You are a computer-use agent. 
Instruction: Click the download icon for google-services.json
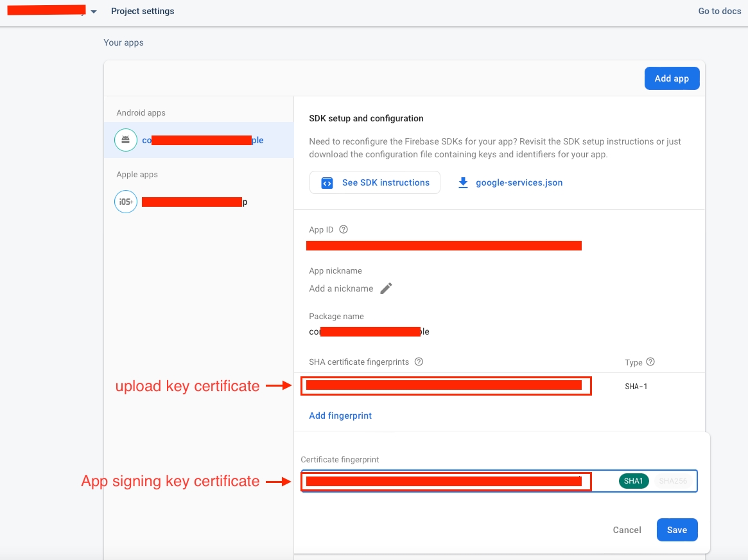click(x=463, y=182)
